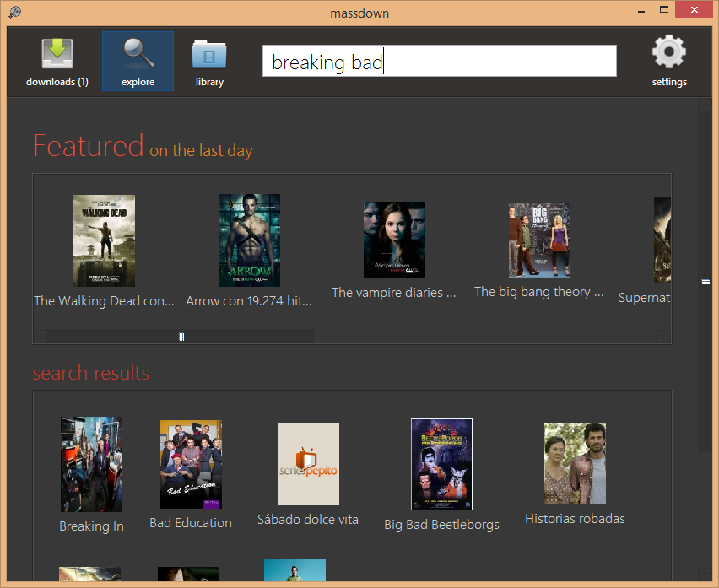The height and width of the screenshot is (588, 719).
Task: Click the 'The Walking Dead con...' caption
Action: (104, 301)
